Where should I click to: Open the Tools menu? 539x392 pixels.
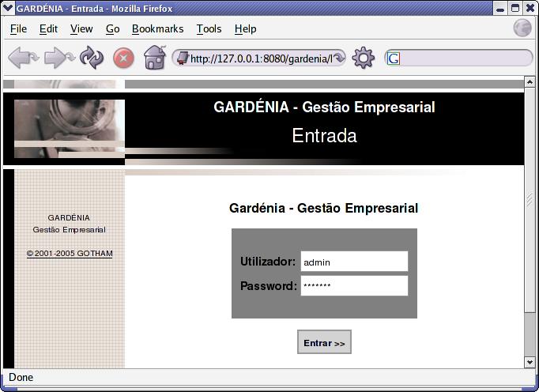209,29
